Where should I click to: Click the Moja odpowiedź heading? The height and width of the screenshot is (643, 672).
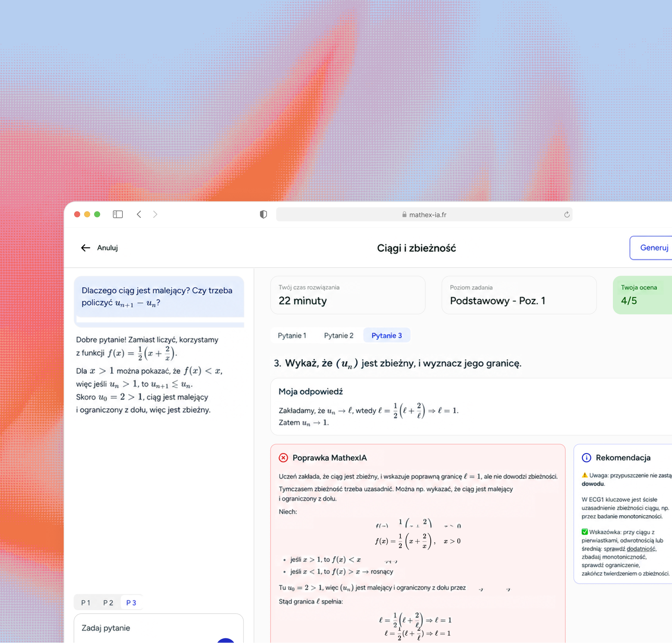coord(311,392)
